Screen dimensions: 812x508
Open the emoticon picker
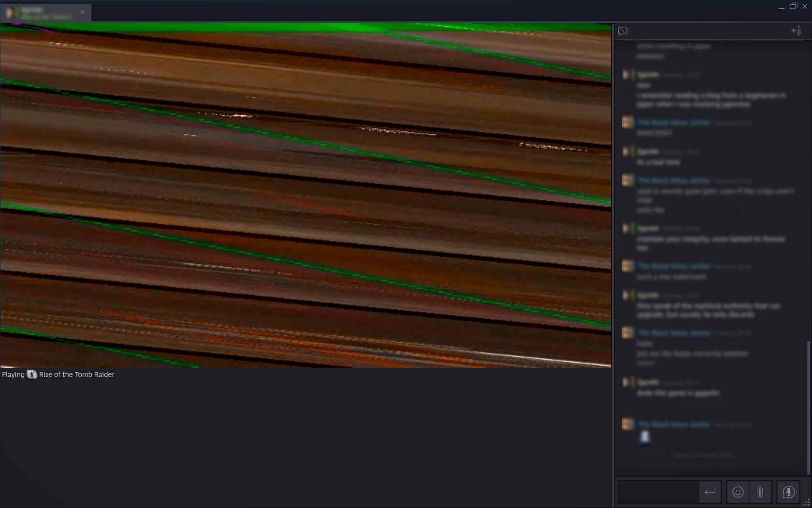[738, 492]
